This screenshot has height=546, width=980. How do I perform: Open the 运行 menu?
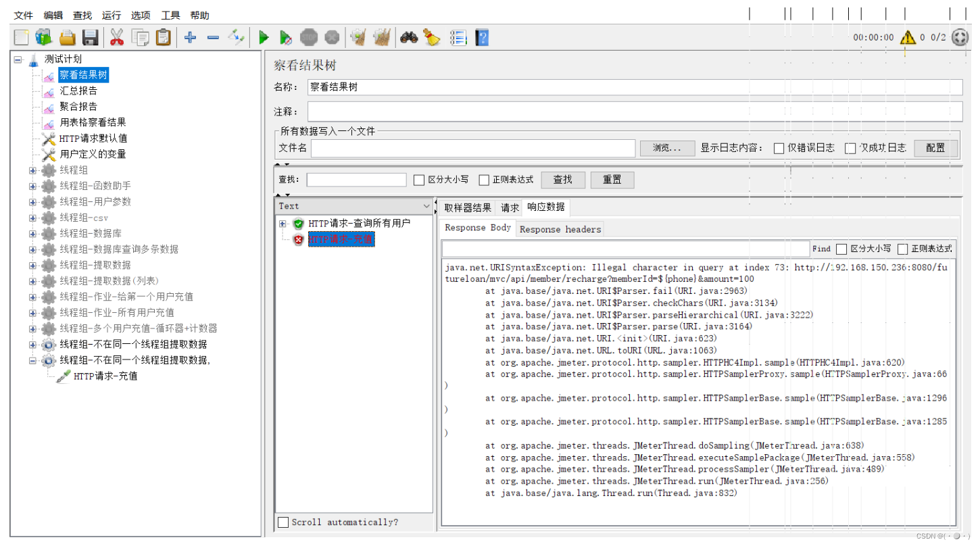pyautogui.click(x=112, y=15)
